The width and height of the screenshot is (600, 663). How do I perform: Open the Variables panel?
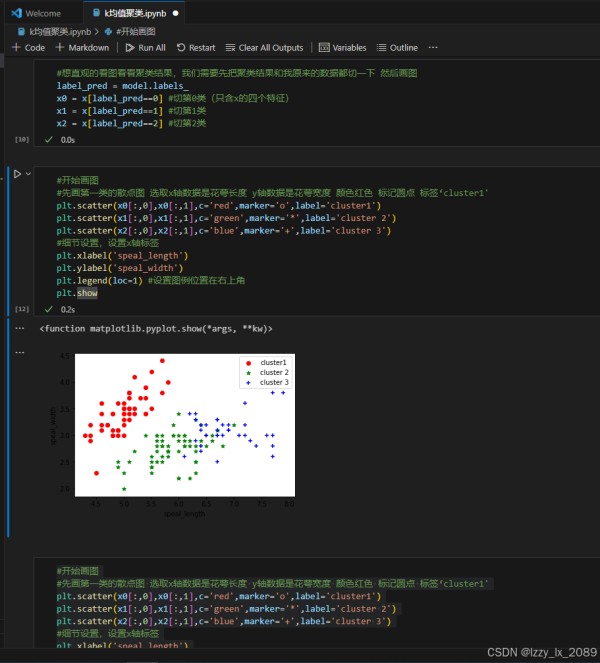pos(342,48)
